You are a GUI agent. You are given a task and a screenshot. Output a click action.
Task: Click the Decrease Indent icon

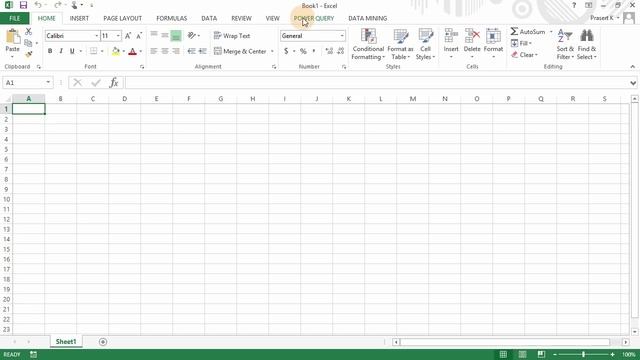click(191, 51)
